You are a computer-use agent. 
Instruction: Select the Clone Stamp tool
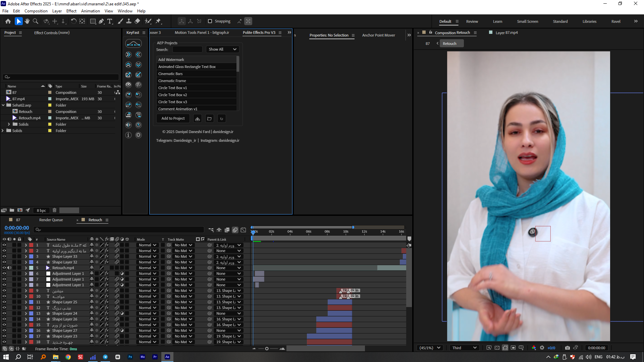128,21
